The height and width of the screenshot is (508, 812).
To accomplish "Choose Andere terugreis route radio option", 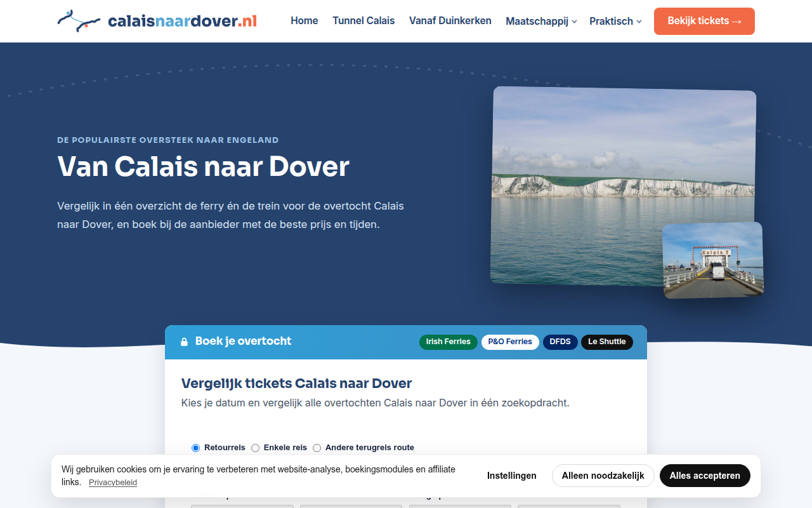I will point(317,448).
